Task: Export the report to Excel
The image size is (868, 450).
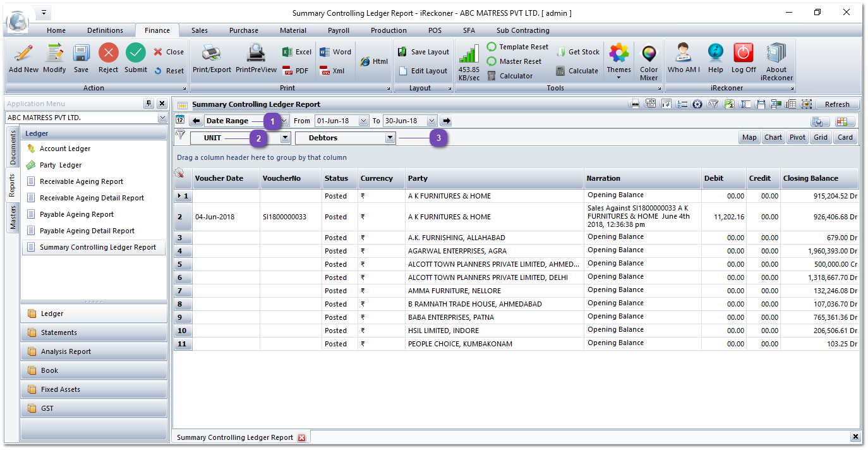Action: pos(296,52)
